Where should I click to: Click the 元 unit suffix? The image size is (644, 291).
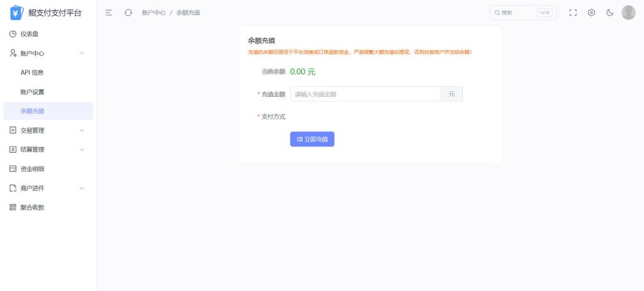[x=452, y=94]
